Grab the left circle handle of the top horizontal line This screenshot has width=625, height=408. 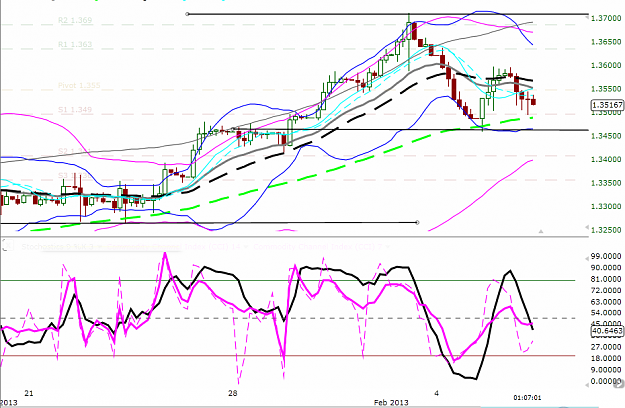click(187, 14)
